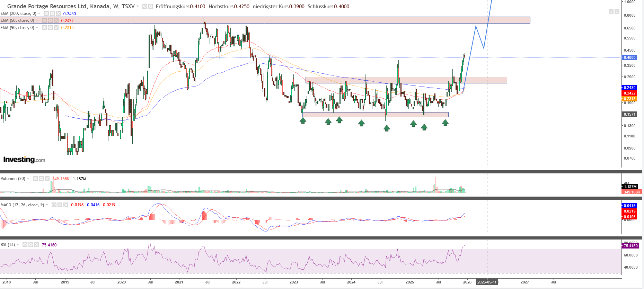Viewport: 644px width, 289px height.
Task: Hide the MACD indicator via eye icon
Action: [54, 205]
